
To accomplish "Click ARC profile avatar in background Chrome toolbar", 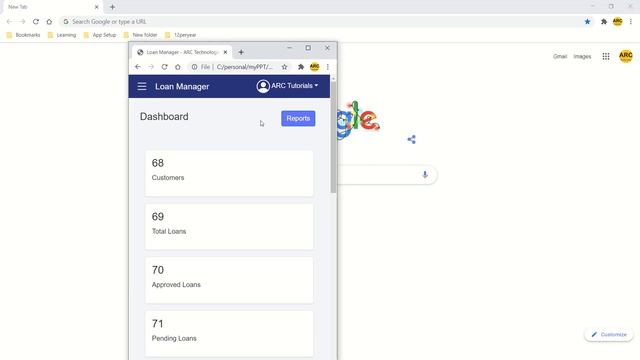I will pyautogui.click(x=617, y=22).
